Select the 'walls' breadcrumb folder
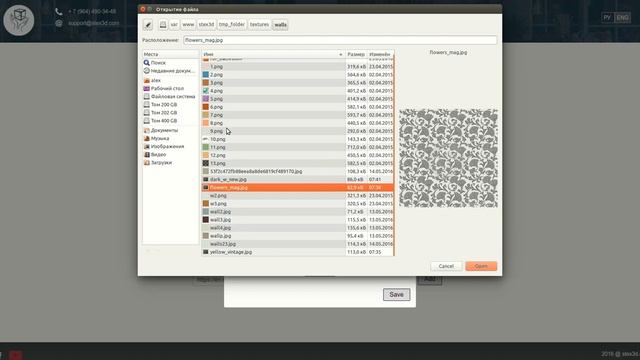The width and height of the screenshot is (640, 360). pos(280,25)
